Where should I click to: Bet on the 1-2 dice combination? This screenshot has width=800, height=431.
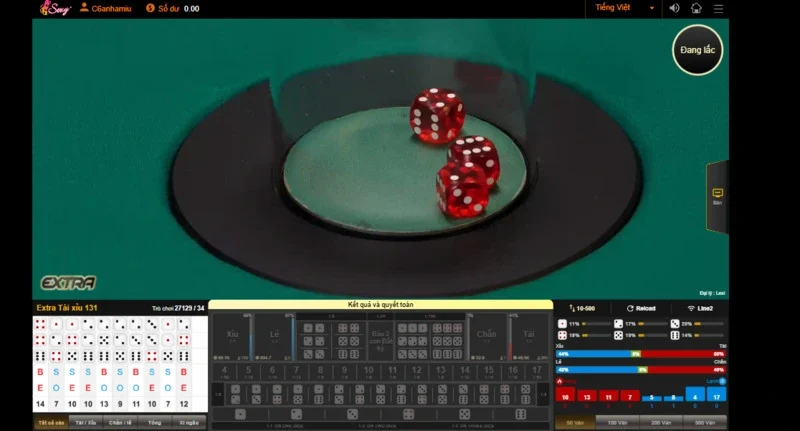coord(235,394)
